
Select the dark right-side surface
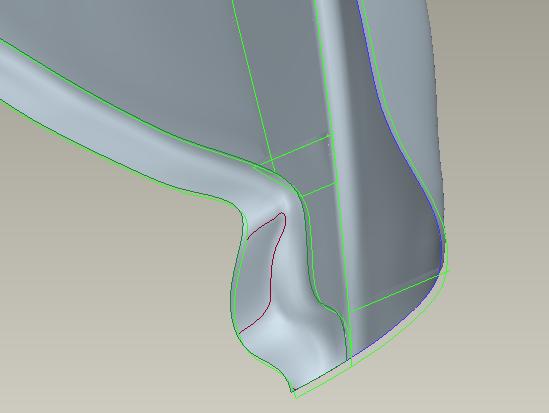pos(392,210)
